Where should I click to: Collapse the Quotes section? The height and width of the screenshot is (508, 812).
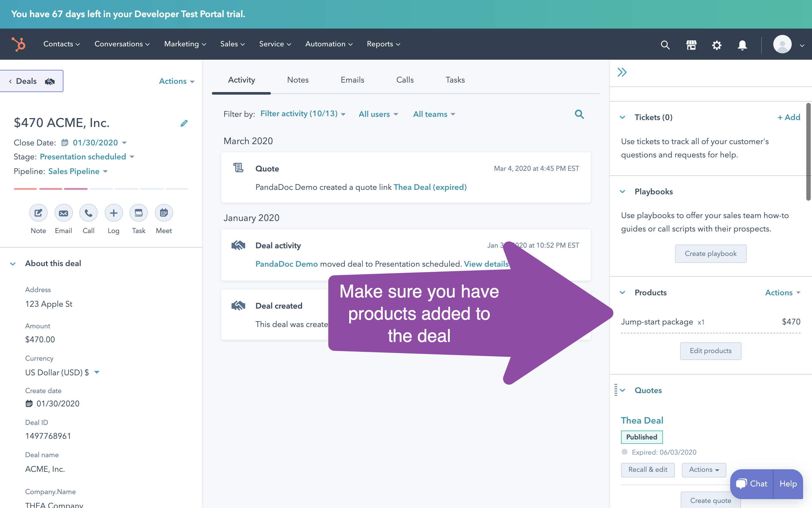pos(622,391)
